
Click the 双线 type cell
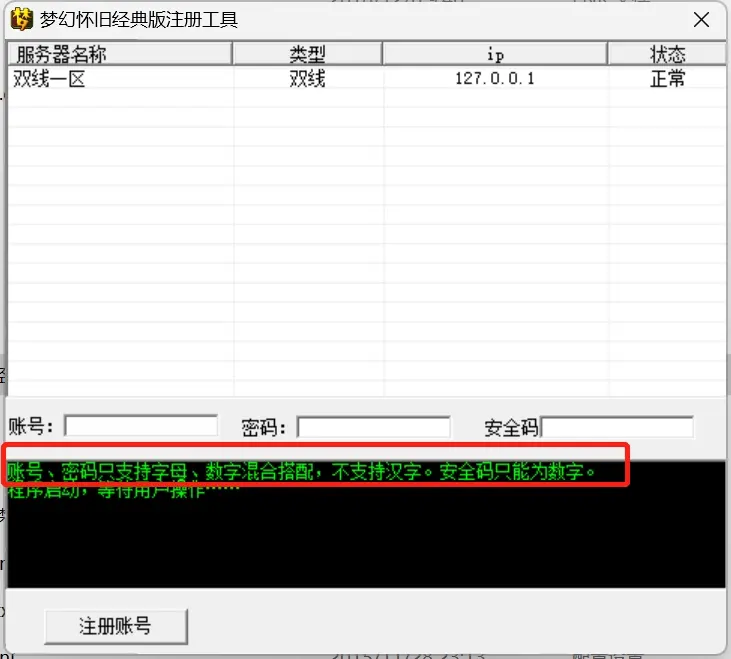pos(307,78)
